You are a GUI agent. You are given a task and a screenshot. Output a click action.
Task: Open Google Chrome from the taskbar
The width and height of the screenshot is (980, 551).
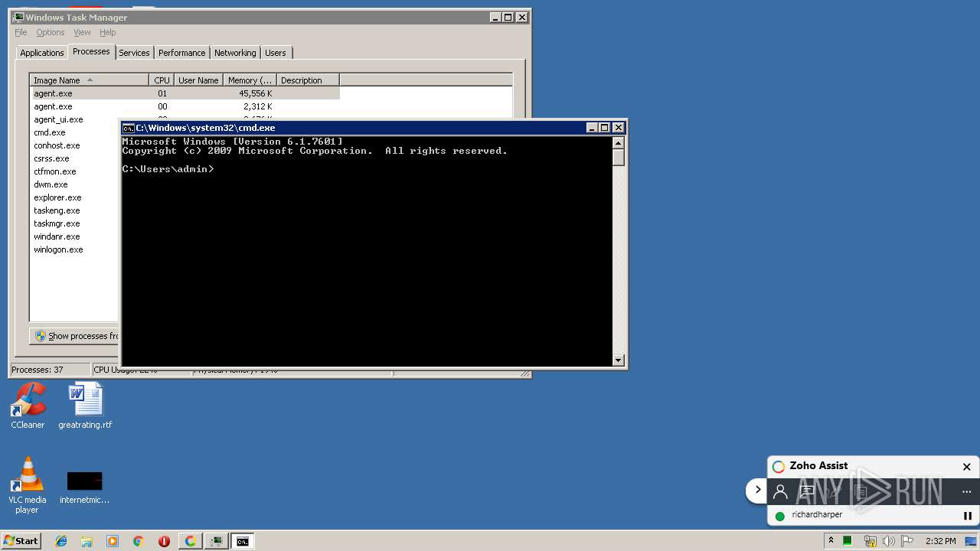click(x=139, y=541)
